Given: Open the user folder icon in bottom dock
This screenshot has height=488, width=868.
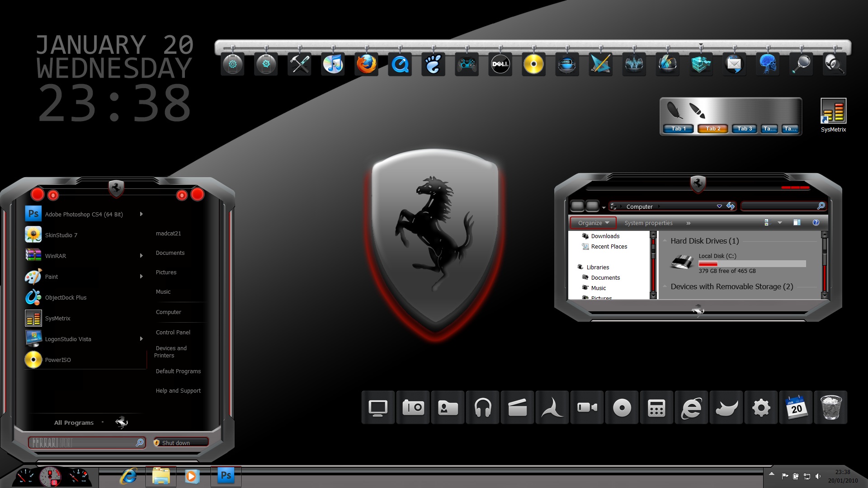Looking at the screenshot, I should pyautogui.click(x=448, y=408).
